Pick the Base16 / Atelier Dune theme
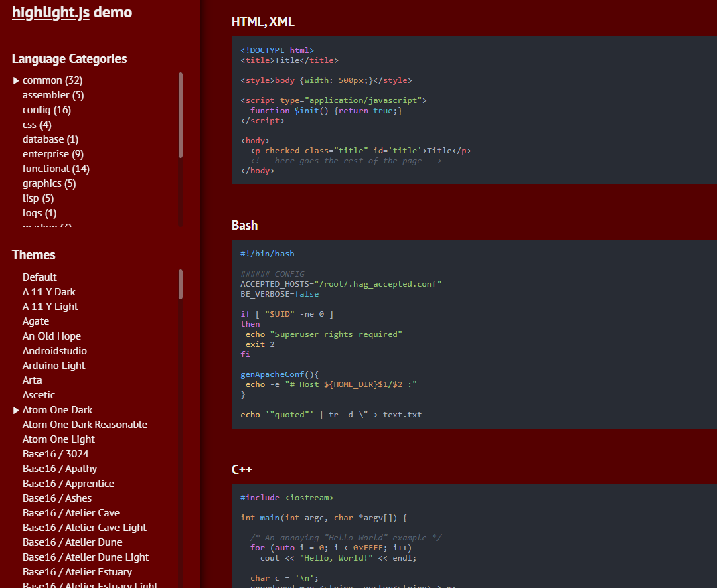 coord(73,542)
